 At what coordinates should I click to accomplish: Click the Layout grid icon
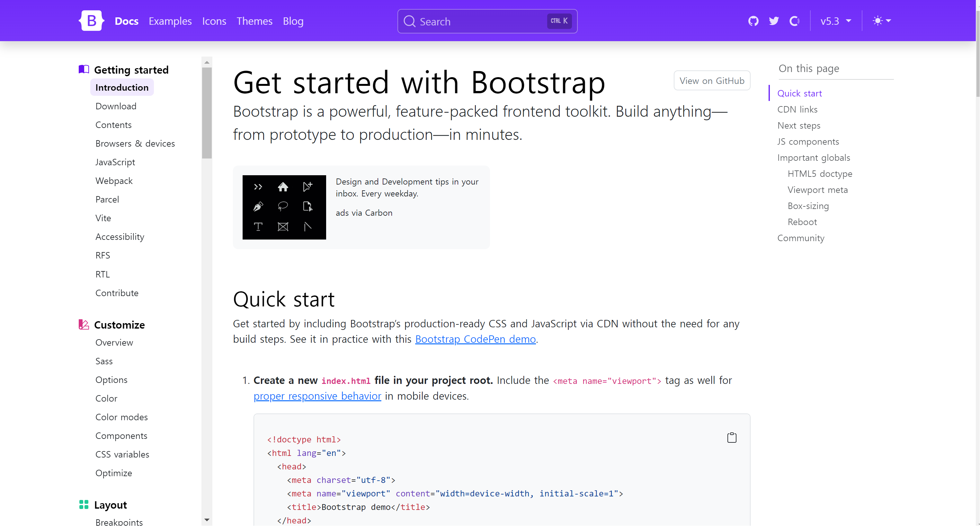84,504
